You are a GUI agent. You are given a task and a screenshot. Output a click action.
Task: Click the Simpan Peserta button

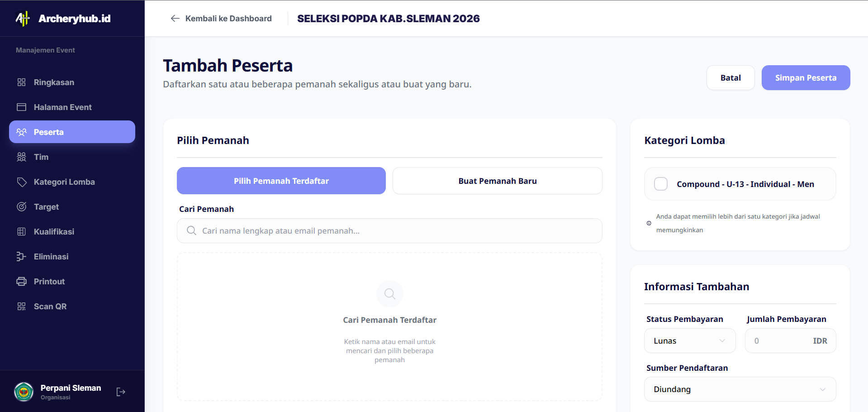coord(805,77)
